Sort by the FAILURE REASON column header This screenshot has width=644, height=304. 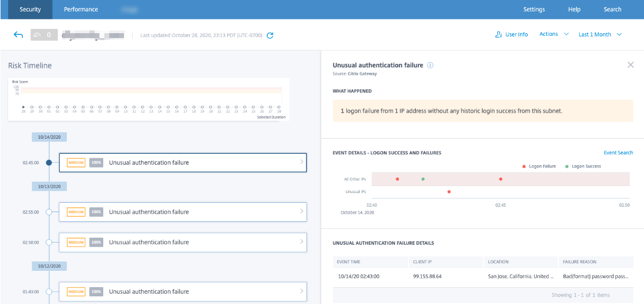[x=596, y=262]
